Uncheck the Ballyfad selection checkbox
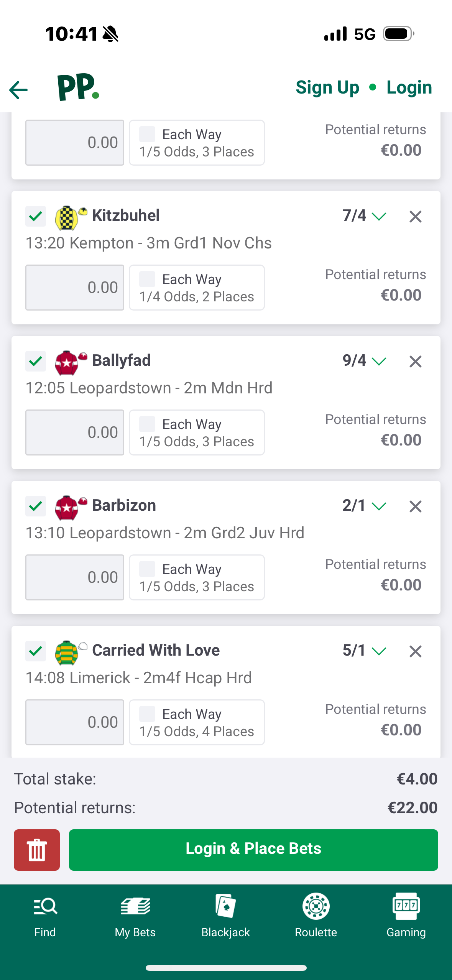The image size is (452, 980). (x=36, y=361)
